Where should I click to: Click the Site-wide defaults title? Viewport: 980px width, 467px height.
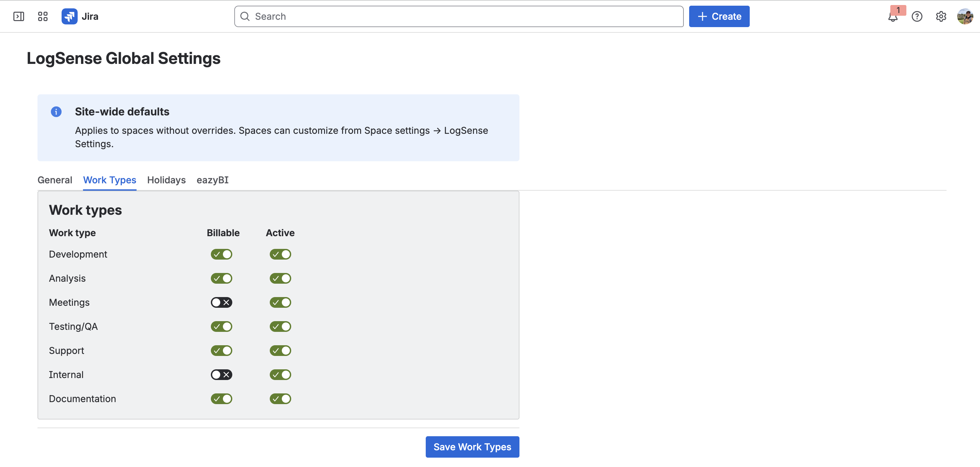click(x=122, y=112)
